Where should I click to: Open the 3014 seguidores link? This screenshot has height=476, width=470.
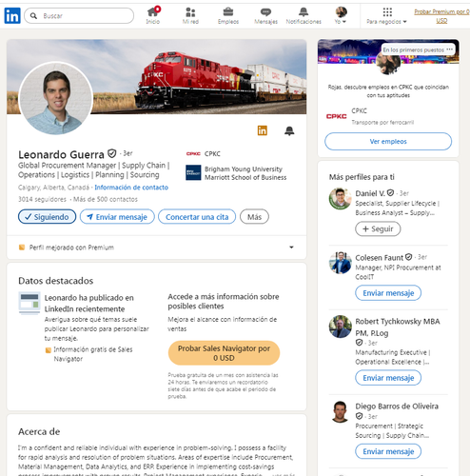[x=42, y=199]
